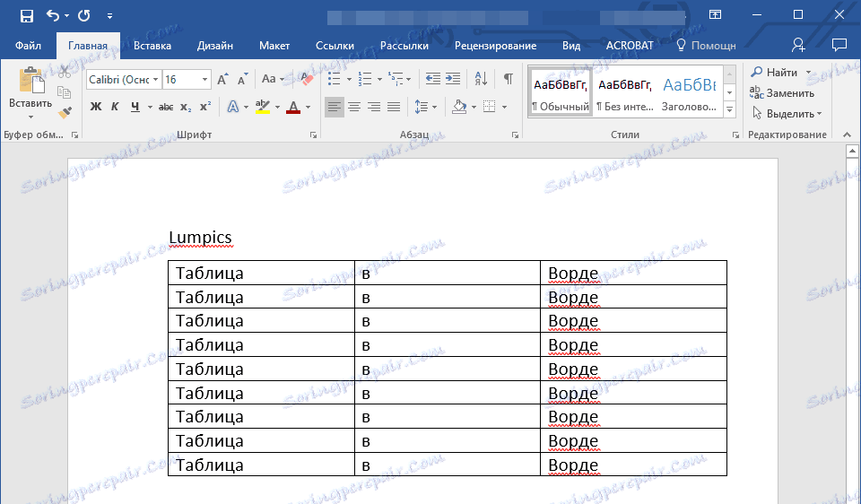Viewport: 861px width, 504px height.
Task: Click the Paste clipboard icon
Action: click(x=30, y=80)
